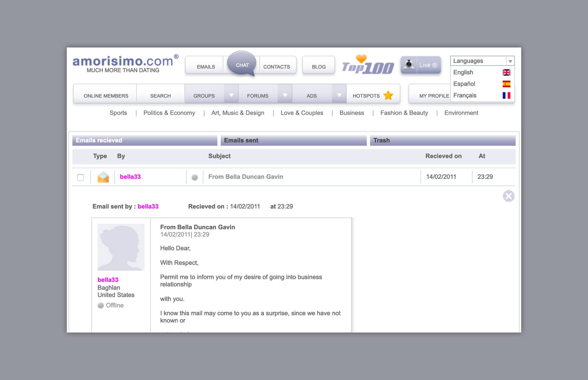The image size is (588, 380).
Task: Close the email preview with X icon
Action: (x=508, y=196)
